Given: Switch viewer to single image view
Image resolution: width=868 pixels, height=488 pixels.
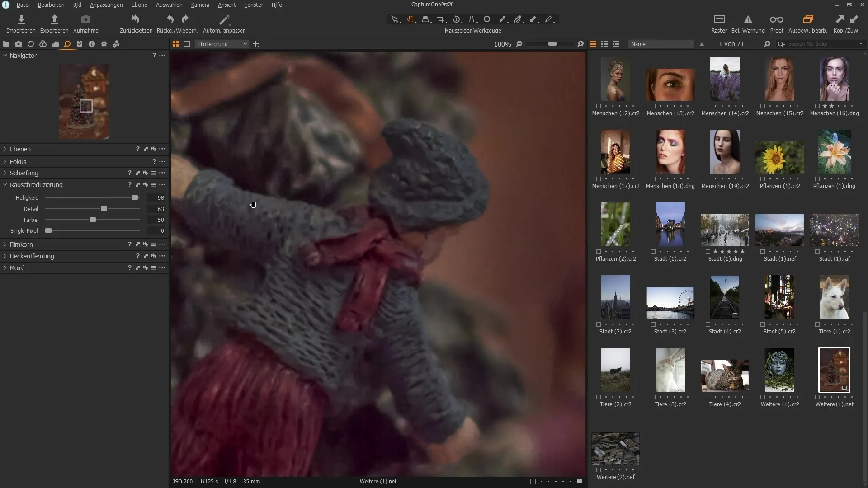Looking at the screenshot, I should 187,44.
